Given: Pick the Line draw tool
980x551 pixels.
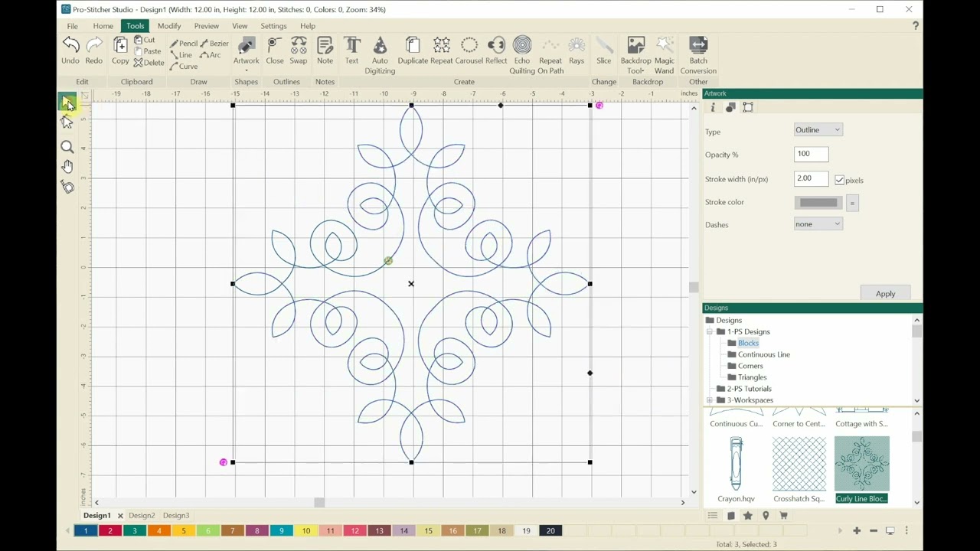Looking at the screenshot, I should tap(181, 55).
